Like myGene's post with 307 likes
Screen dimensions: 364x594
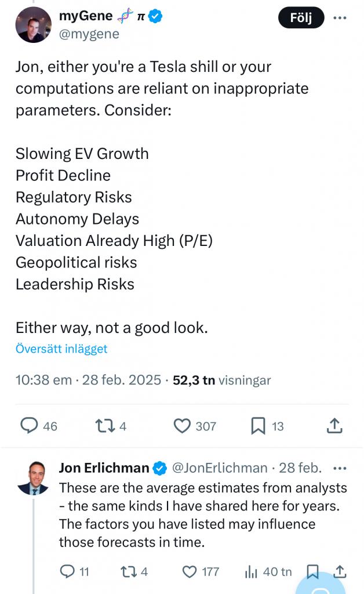183,426
